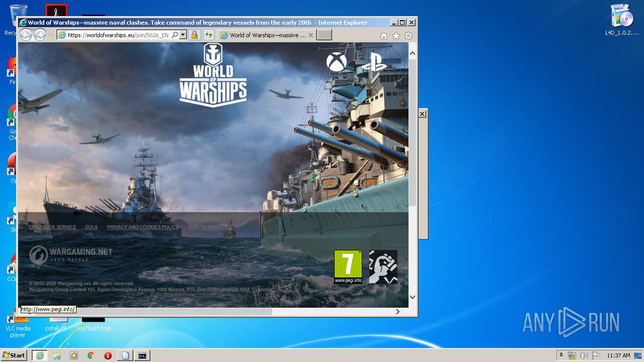
Task: Open the L4D_1.0.2 desktop icon
Action: (622, 20)
